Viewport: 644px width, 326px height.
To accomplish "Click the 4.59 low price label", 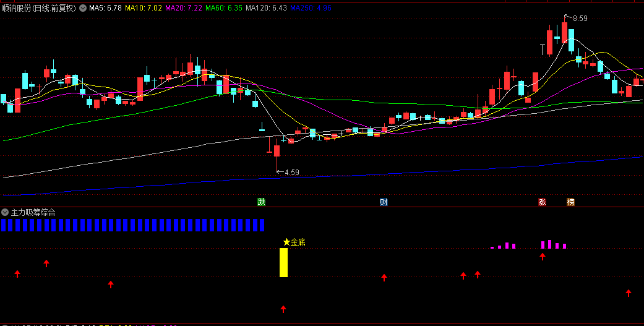I will coord(291,173).
